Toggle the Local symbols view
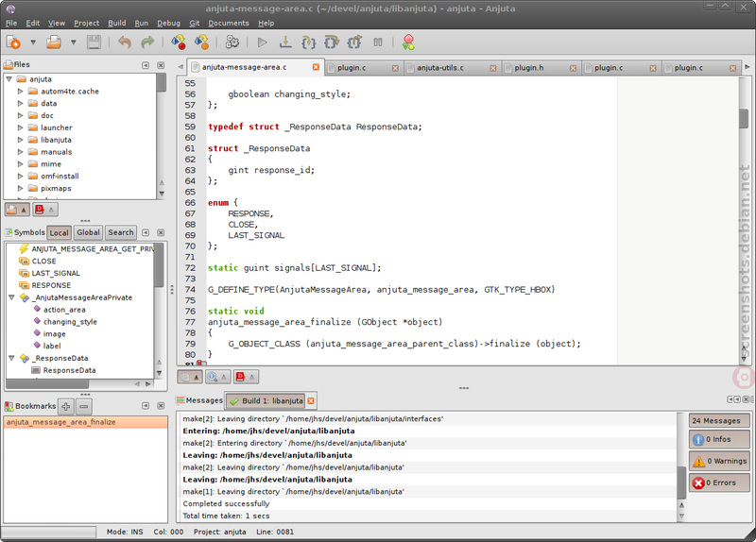756x542 pixels. click(59, 232)
